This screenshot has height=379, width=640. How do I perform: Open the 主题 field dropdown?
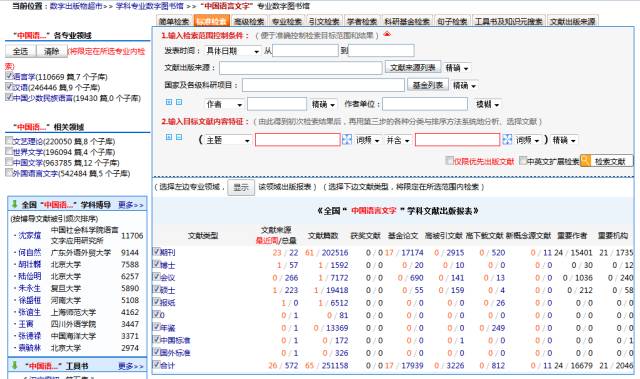click(x=228, y=140)
